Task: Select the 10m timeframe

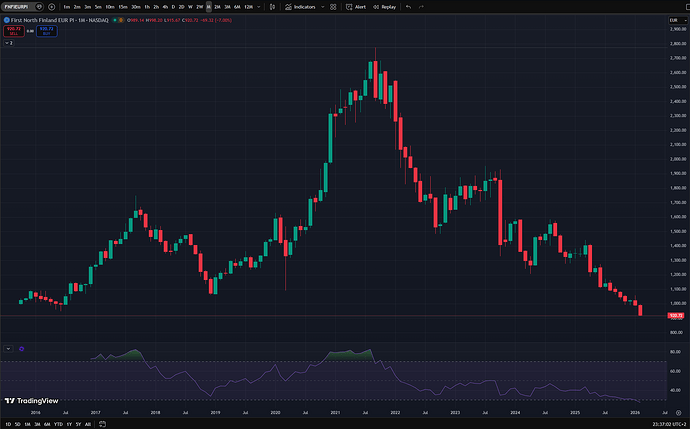Action: [x=110, y=7]
